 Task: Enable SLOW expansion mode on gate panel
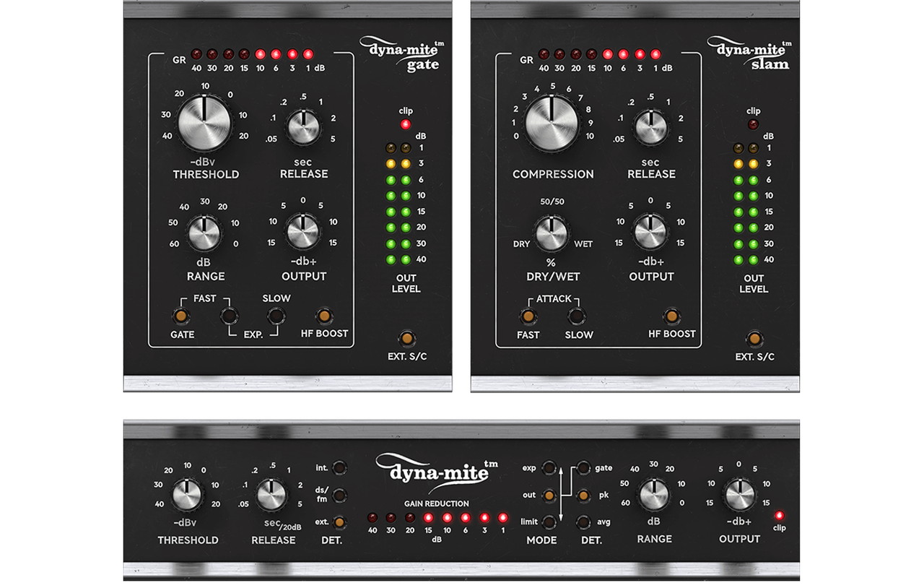tap(275, 316)
